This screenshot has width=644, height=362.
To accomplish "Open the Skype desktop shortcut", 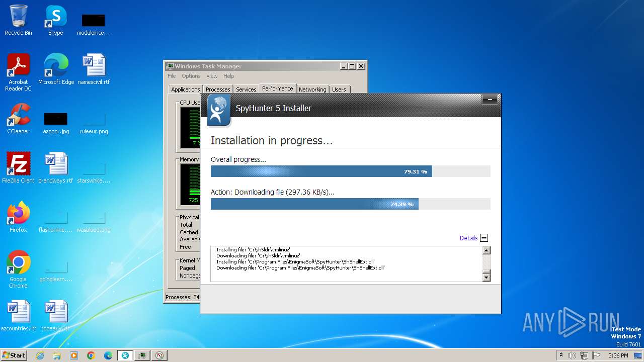I will (55, 20).
